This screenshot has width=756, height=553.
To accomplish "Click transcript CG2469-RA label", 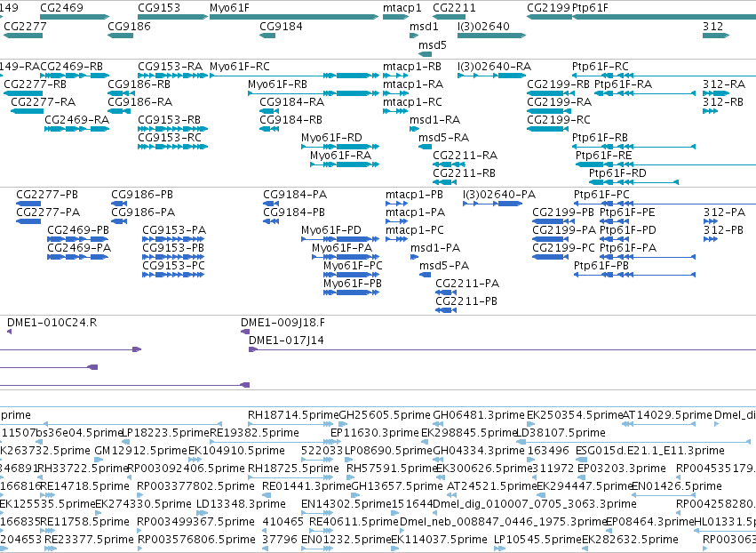I will (76, 120).
